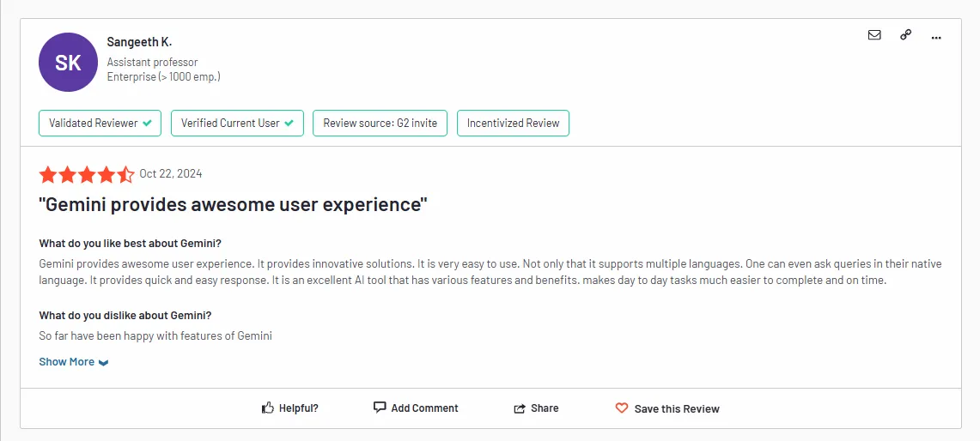Click the heart save icon

pos(621,408)
